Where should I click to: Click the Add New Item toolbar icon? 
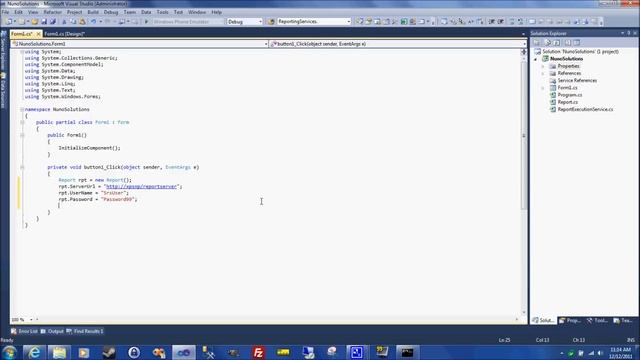pyautogui.click(x=22, y=22)
